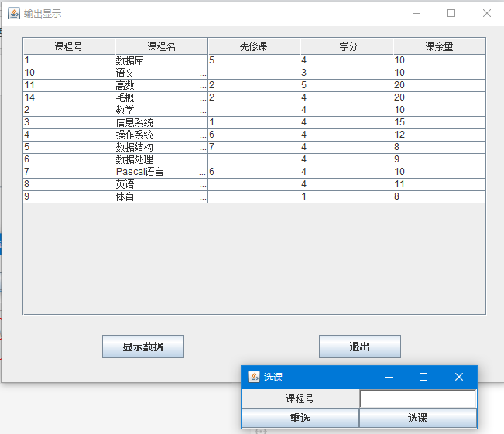
Task: Click the 课程号 label in 选课 window
Action: [300, 398]
